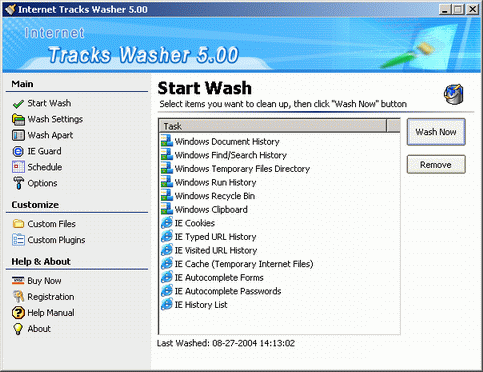Click the Buy Now credit card icon
The width and height of the screenshot is (483, 372).
click(x=18, y=281)
